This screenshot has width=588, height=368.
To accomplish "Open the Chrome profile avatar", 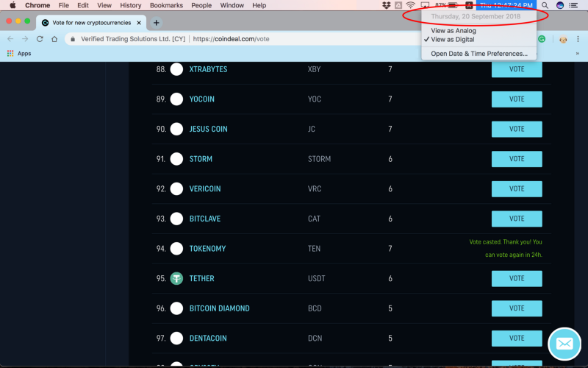I will click(x=563, y=39).
